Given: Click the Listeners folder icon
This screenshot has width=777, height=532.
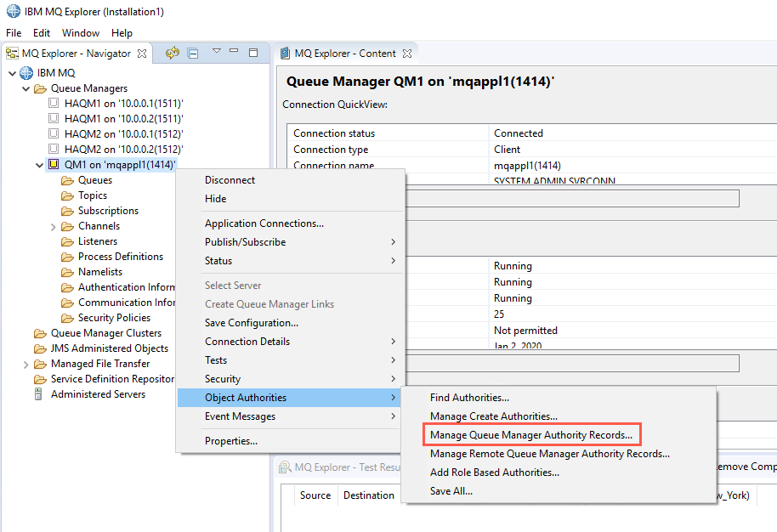Looking at the screenshot, I should [67, 242].
